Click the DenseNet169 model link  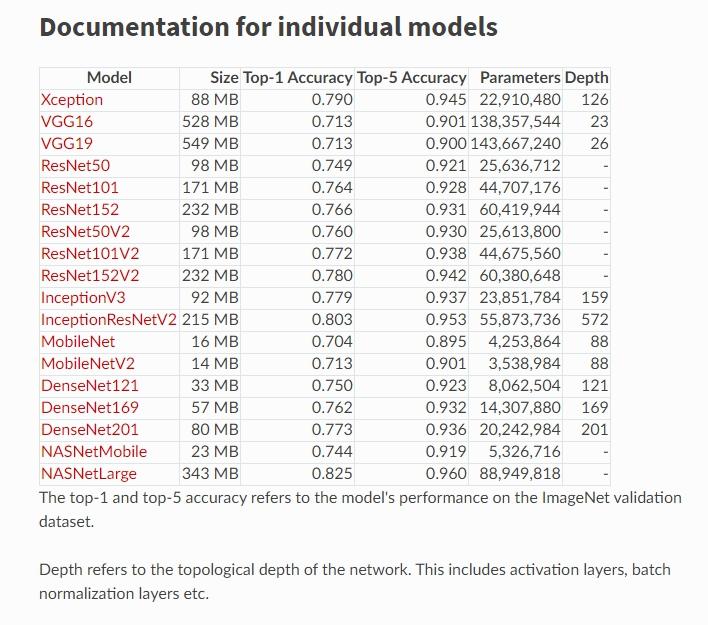point(90,408)
